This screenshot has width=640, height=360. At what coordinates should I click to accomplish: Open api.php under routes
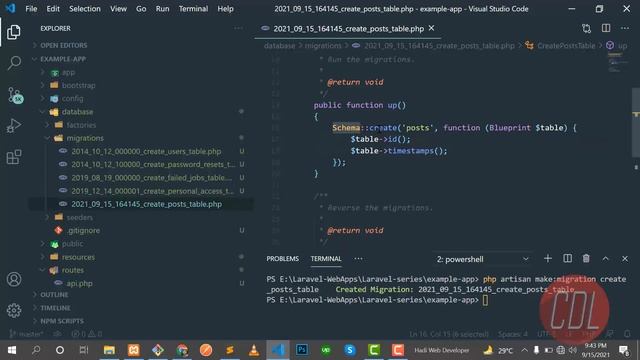pyautogui.click(x=79, y=283)
